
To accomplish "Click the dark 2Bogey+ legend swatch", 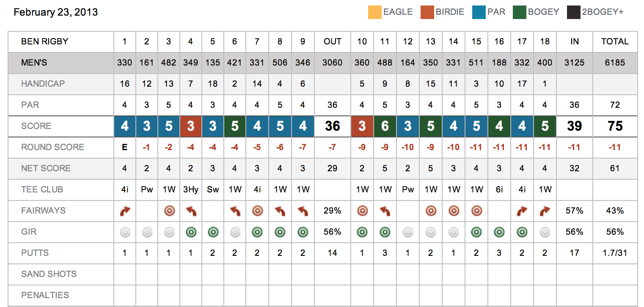I will [x=573, y=12].
